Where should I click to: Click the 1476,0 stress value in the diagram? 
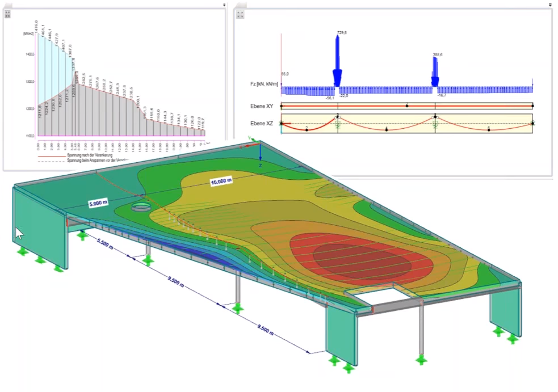tap(36, 27)
